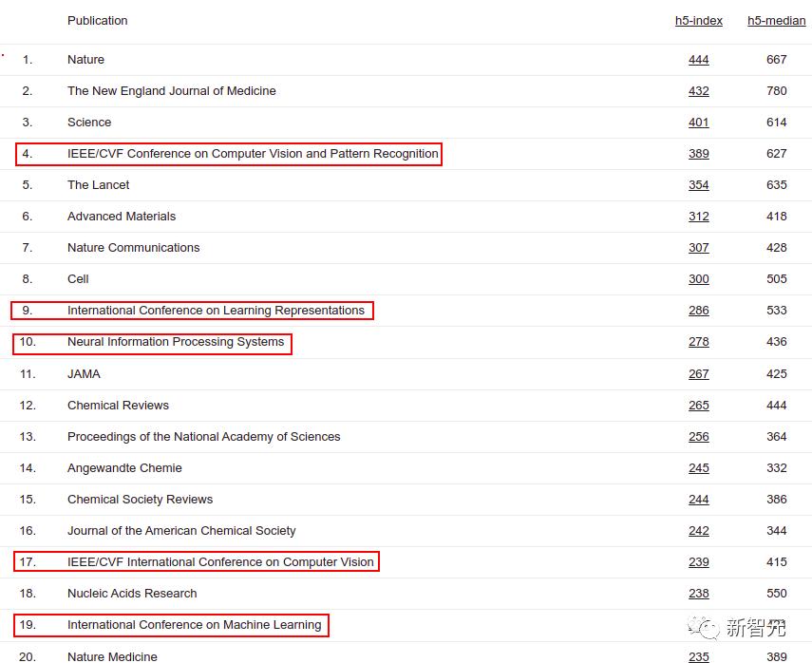Click h5-index 286 for ICLR

[698, 311]
